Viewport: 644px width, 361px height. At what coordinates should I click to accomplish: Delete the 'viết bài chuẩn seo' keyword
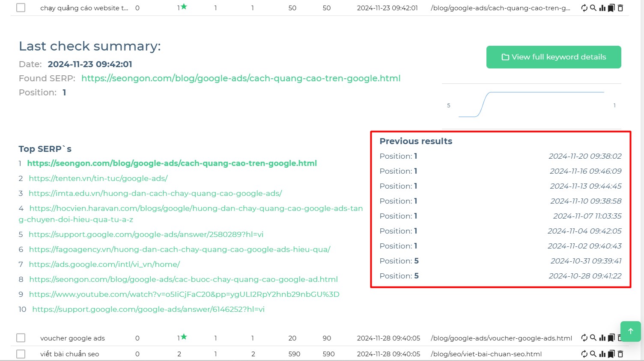[620, 354]
